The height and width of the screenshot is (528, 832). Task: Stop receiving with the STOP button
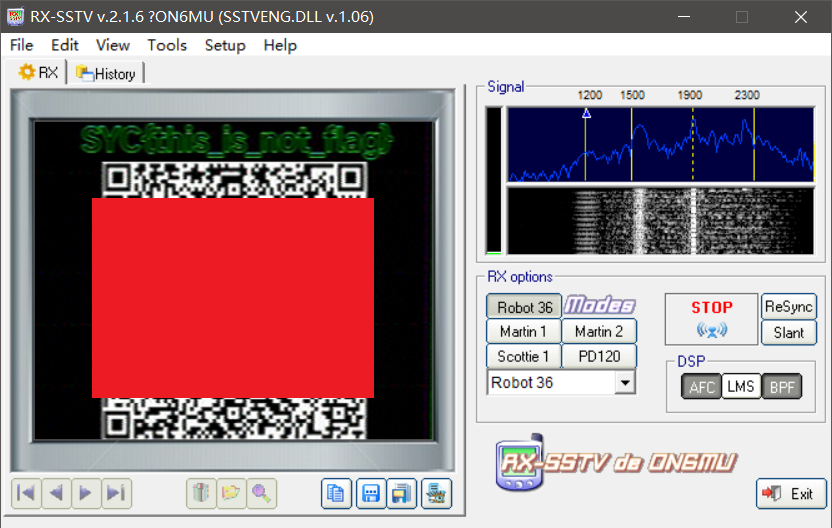coord(711,319)
